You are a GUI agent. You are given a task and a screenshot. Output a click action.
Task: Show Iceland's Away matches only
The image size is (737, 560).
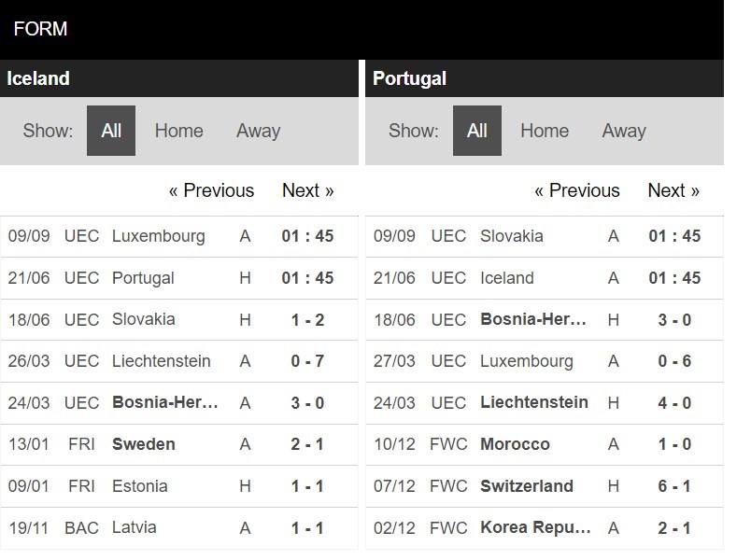point(258,131)
